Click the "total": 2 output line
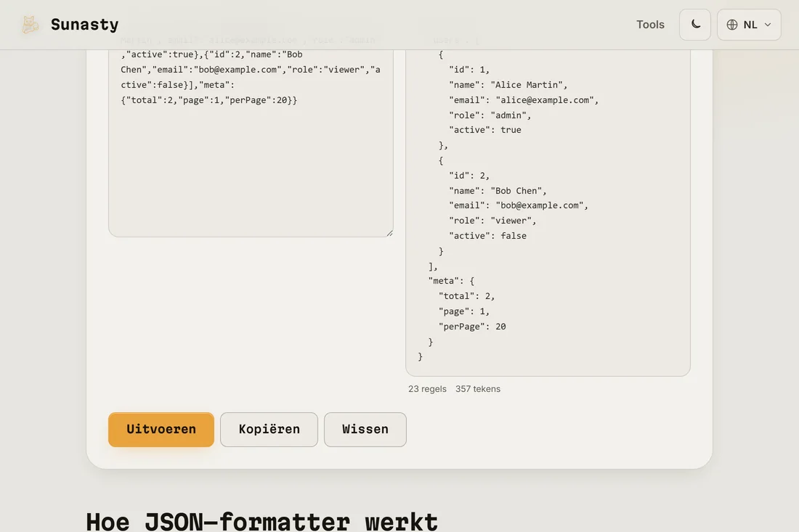Viewport: 799px width, 532px height. 467,296
